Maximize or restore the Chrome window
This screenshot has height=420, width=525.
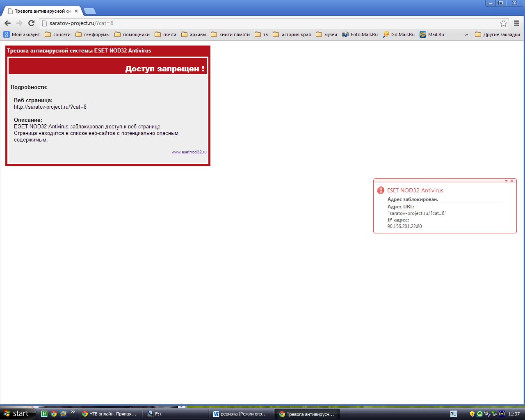coord(501,3)
